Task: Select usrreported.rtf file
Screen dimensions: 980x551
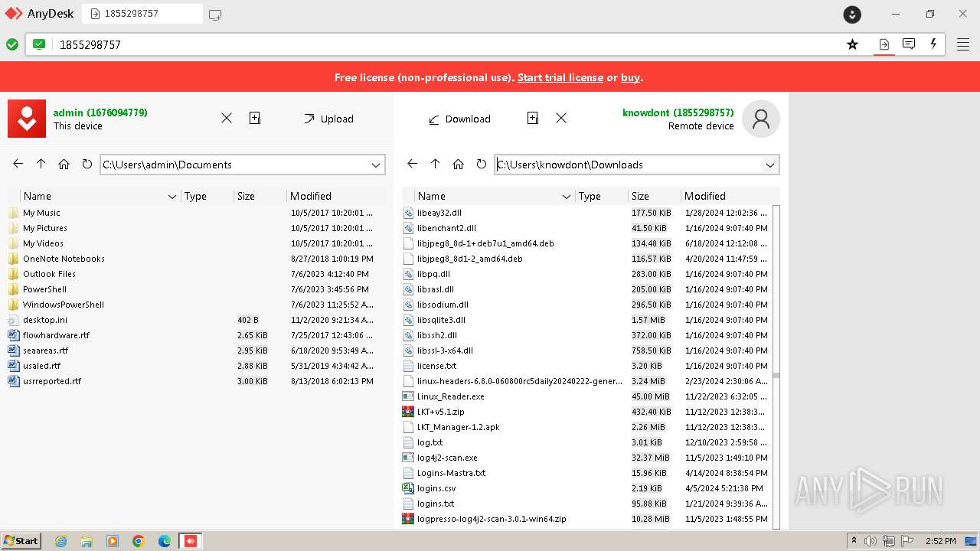Action: pos(52,381)
